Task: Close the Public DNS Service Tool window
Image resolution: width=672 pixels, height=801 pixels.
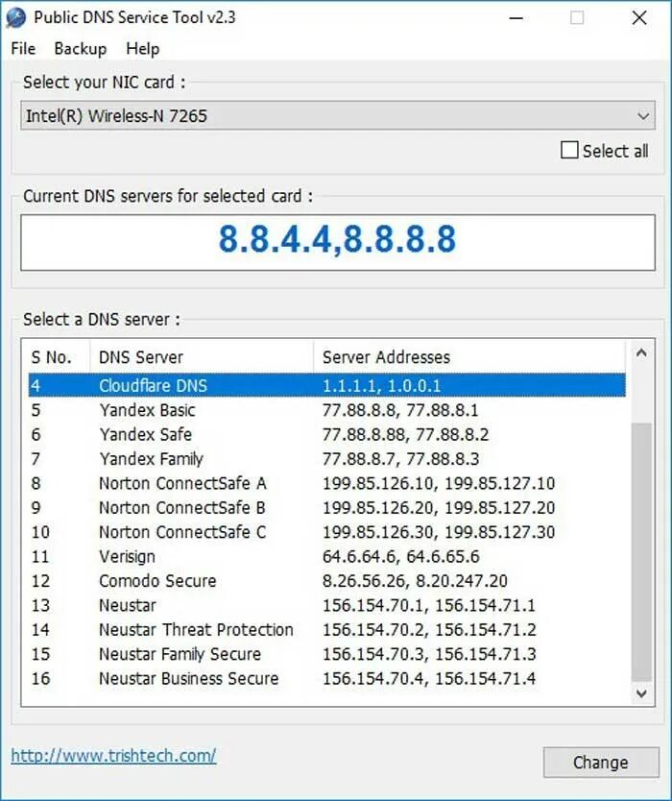Action: pos(639,18)
